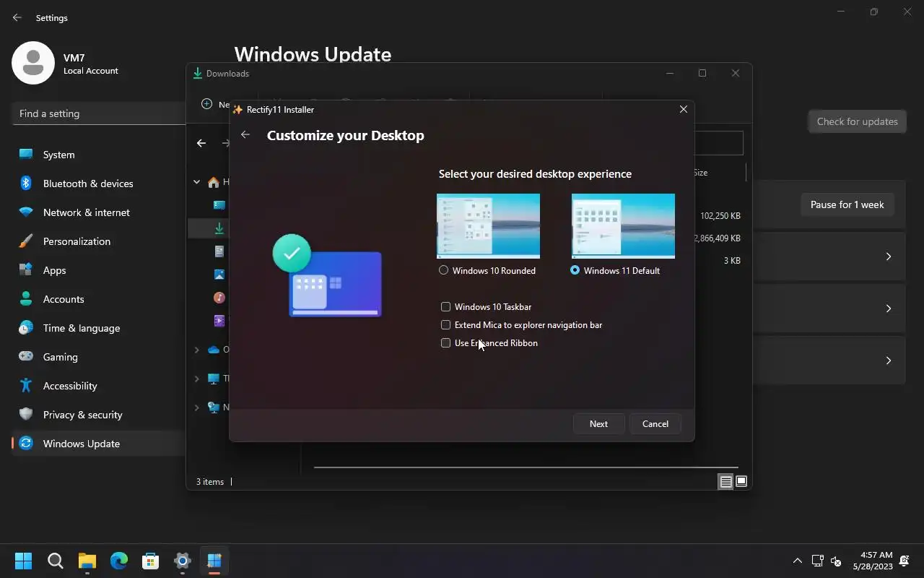Select Windows 11 Default radio button
The height and width of the screenshot is (578, 924).
pyautogui.click(x=575, y=270)
